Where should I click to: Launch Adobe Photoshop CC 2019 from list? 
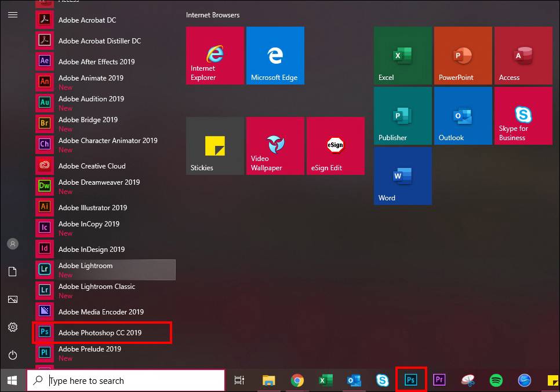tap(106, 332)
